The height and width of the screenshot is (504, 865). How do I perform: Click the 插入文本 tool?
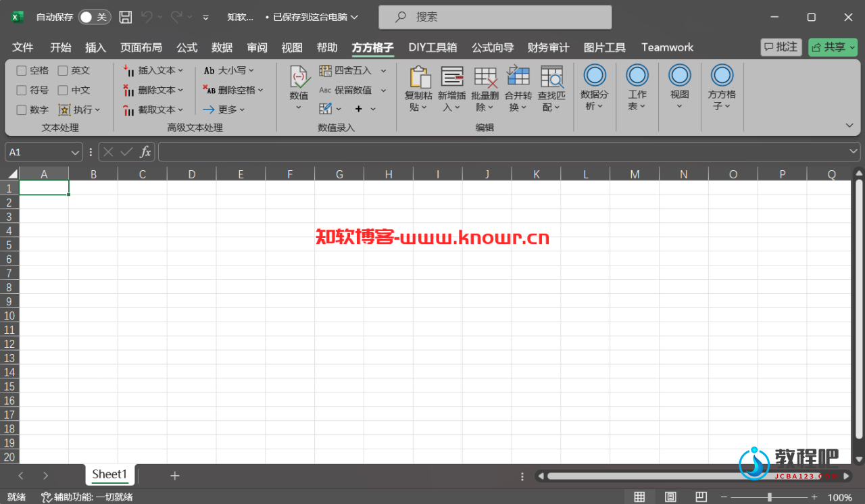point(153,70)
